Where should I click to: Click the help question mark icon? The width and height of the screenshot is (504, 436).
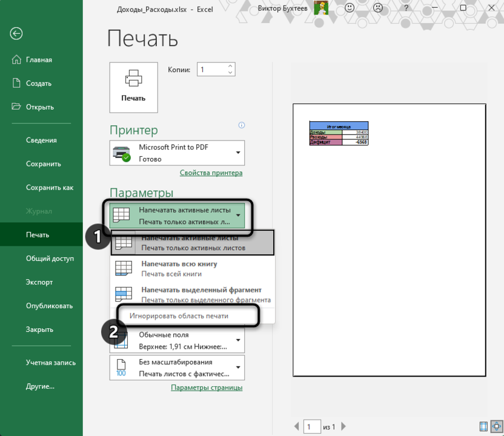click(x=407, y=8)
